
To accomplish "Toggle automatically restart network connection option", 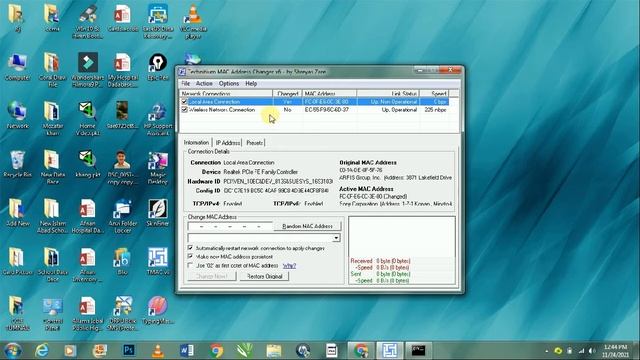I will click(190, 248).
